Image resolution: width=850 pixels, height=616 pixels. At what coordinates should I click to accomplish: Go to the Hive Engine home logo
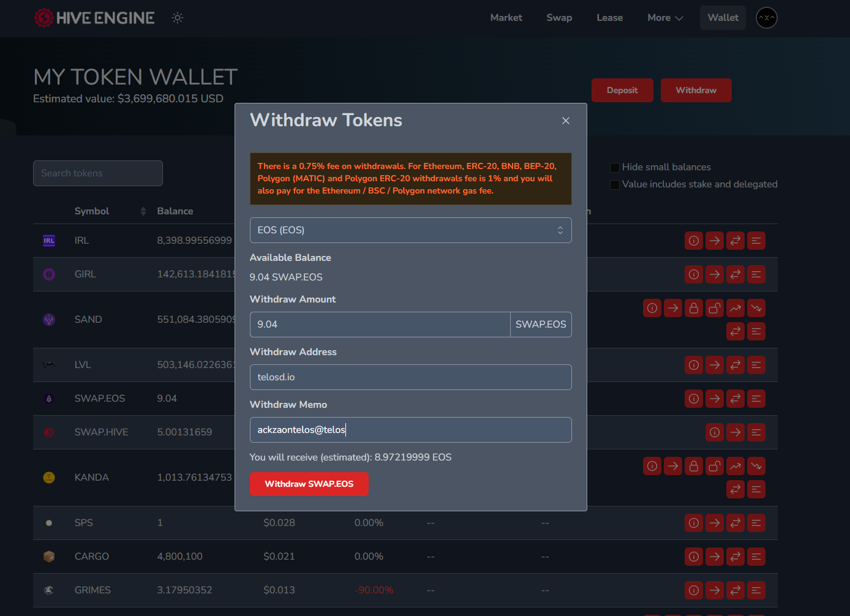pos(94,18)
